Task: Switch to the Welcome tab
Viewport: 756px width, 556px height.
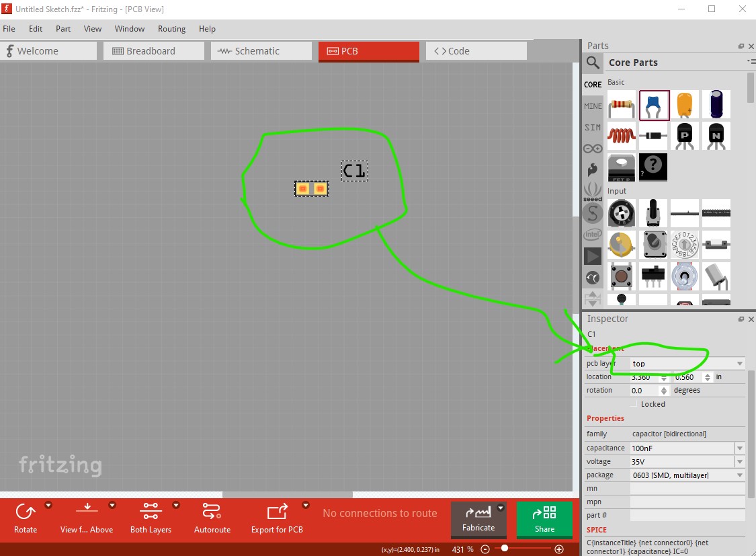Action: [x=48, y=51]
